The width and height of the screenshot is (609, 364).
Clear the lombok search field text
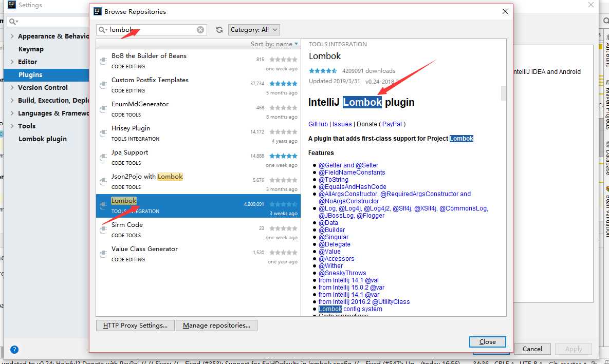click(x=200, y=30)
